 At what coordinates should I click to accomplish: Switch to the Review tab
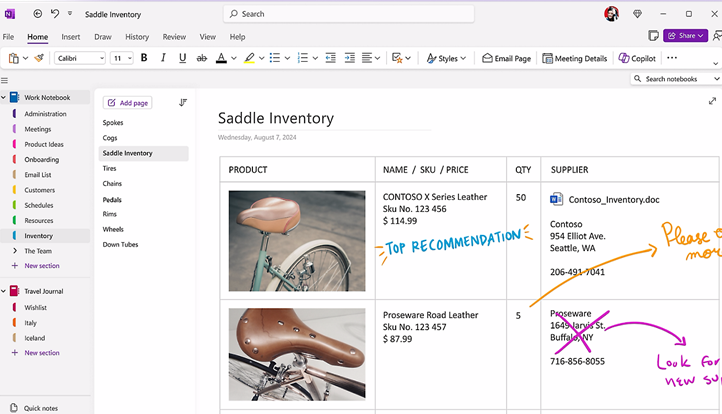174,37
